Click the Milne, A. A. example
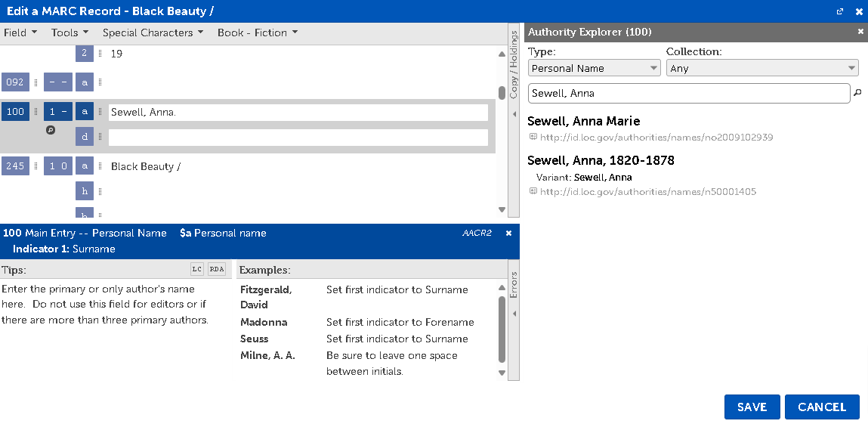 click(x=268, y=355)
